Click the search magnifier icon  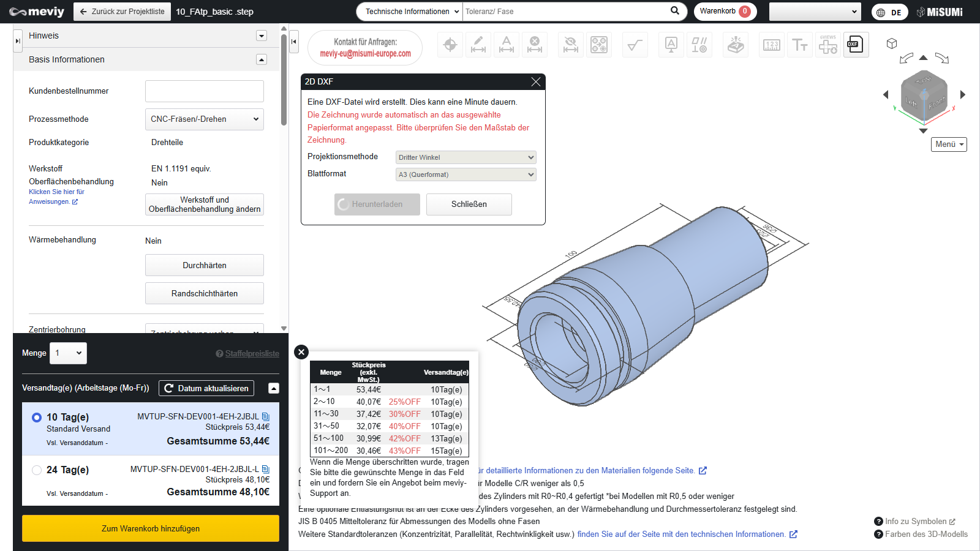[x=674, y=11]
